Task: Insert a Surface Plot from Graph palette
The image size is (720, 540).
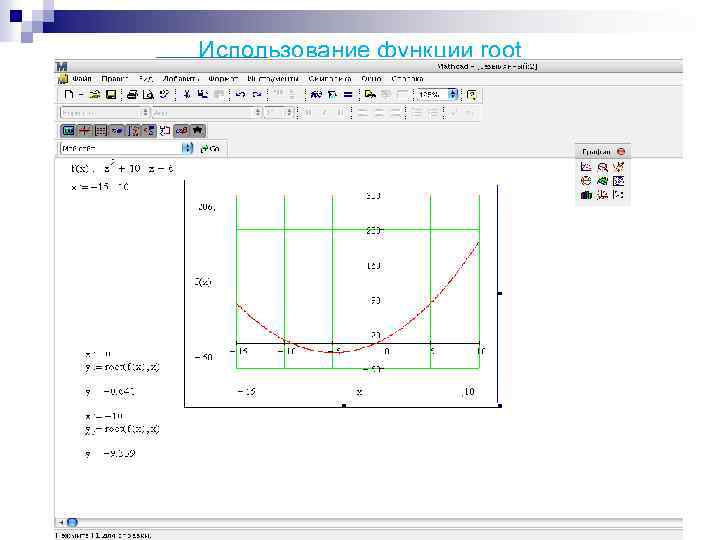Action: 602,181
